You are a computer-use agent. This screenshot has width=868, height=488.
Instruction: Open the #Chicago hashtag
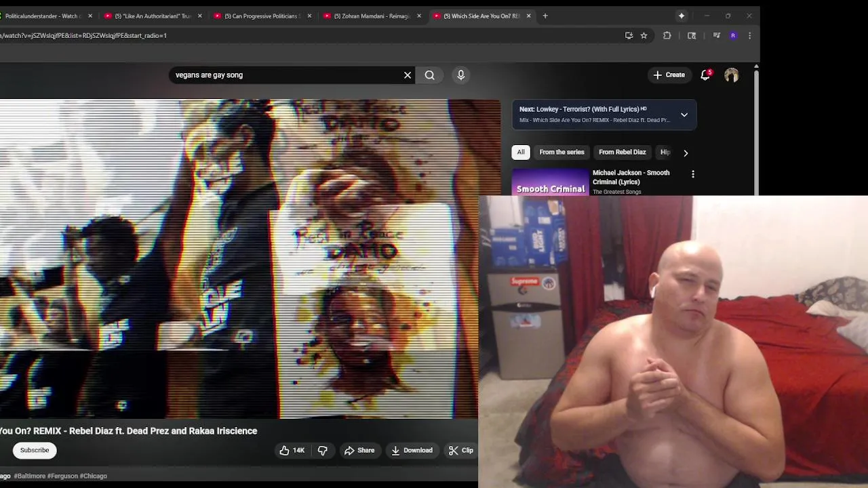tap(94, 476)
